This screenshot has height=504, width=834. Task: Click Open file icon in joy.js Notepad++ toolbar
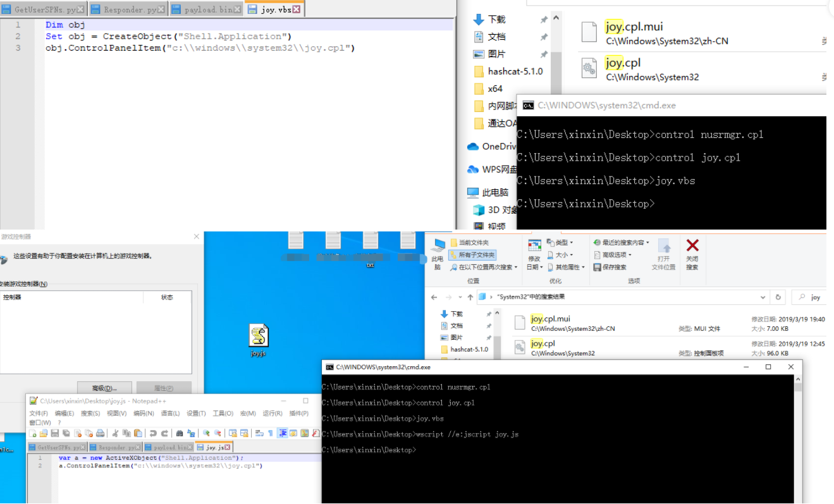[x=44, y=433]
